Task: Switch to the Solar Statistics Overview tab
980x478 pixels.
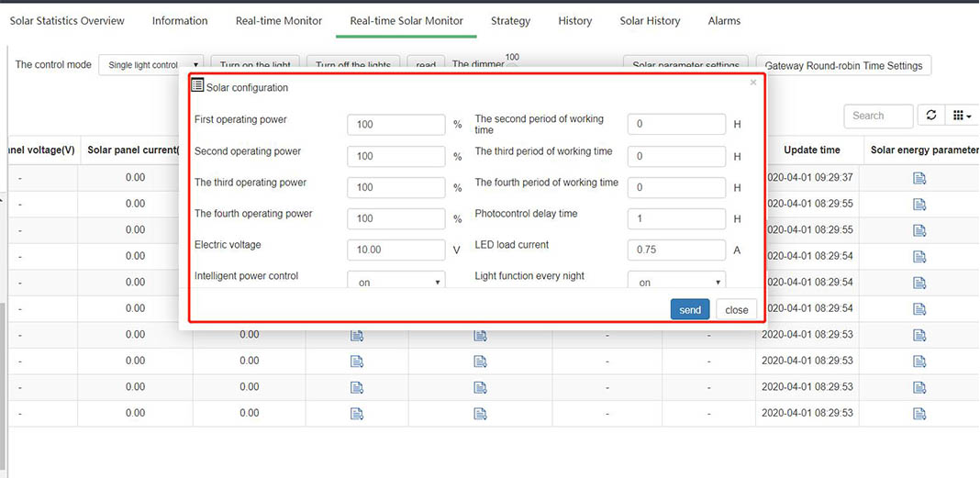Action: [67, 20]
